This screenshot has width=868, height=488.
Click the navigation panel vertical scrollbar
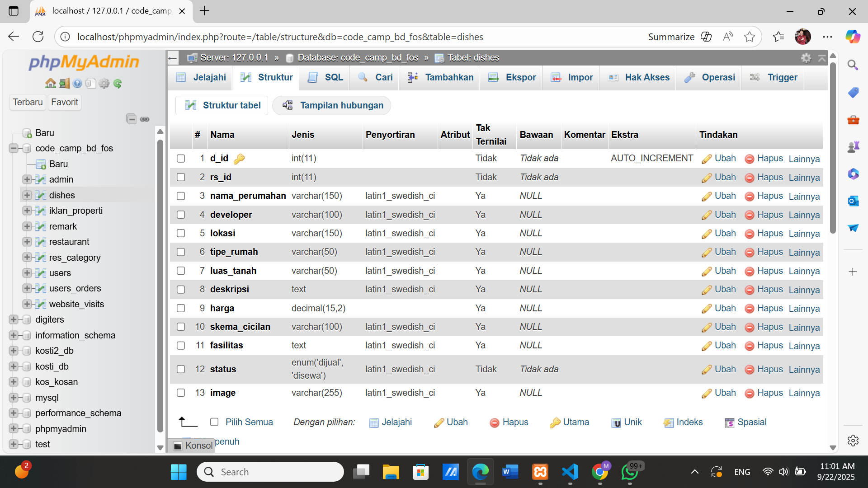pyautogui.click(x=160, y=285)
